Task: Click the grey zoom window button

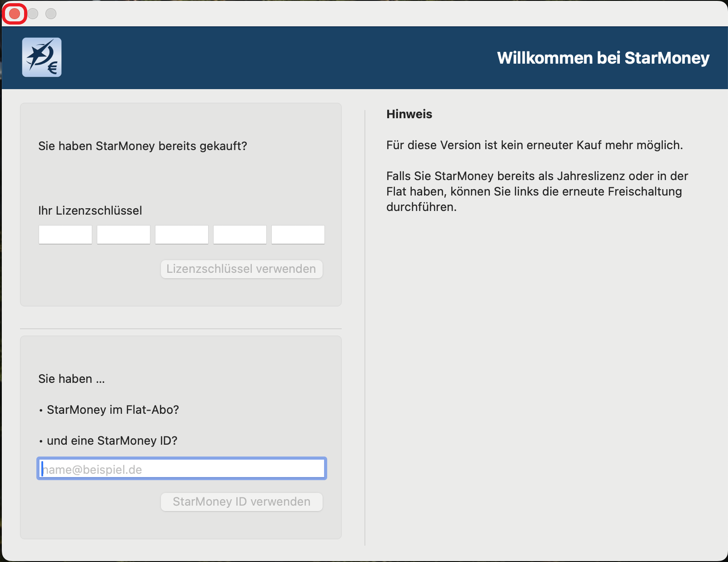Action: pos(51,14)
